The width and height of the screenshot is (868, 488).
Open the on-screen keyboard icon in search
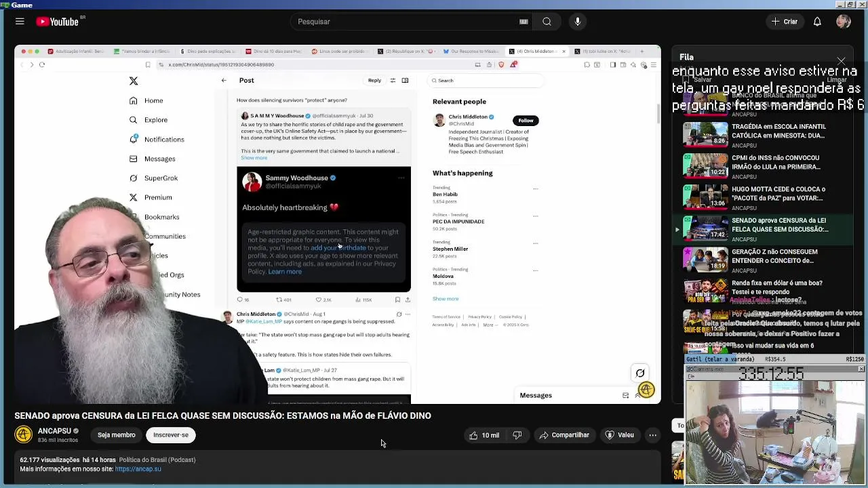pyautogui.click(x=524, y=22)
